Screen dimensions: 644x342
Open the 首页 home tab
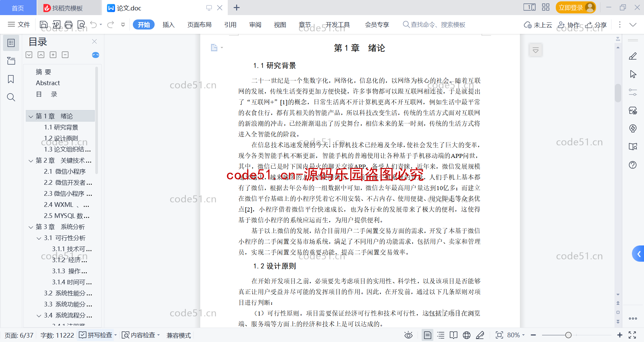tap(18, 8)
